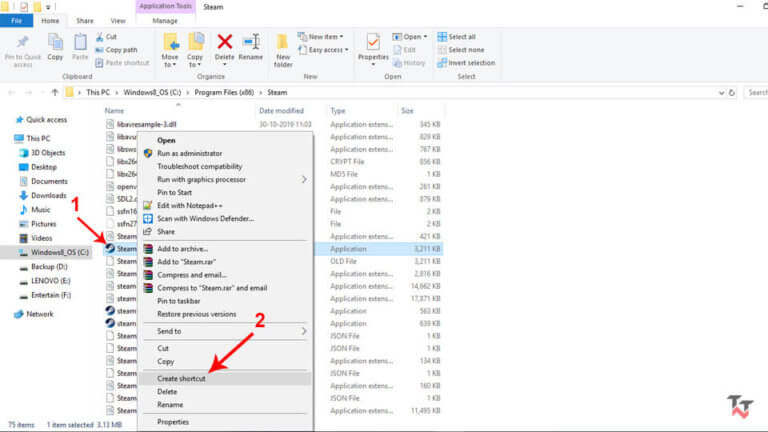
Task: Click the address bar refresh icon
Action: tap(732, 93)
